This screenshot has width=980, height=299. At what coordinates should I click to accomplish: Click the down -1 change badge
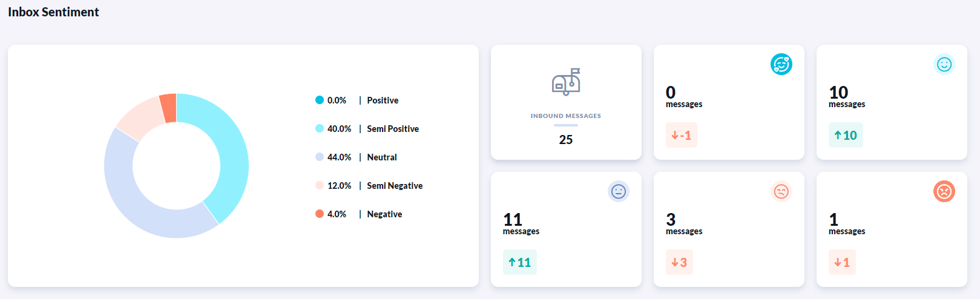[x=682, y=136]
